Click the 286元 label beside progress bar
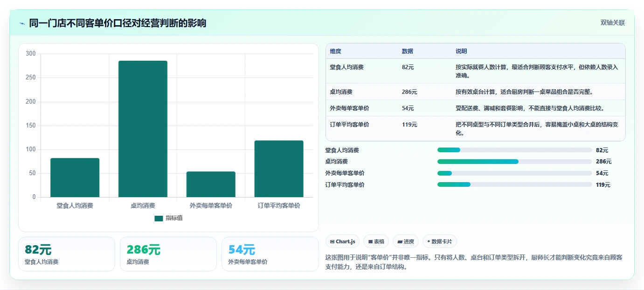Viewport: 644px width, 290px height. [x=603, y=162]
